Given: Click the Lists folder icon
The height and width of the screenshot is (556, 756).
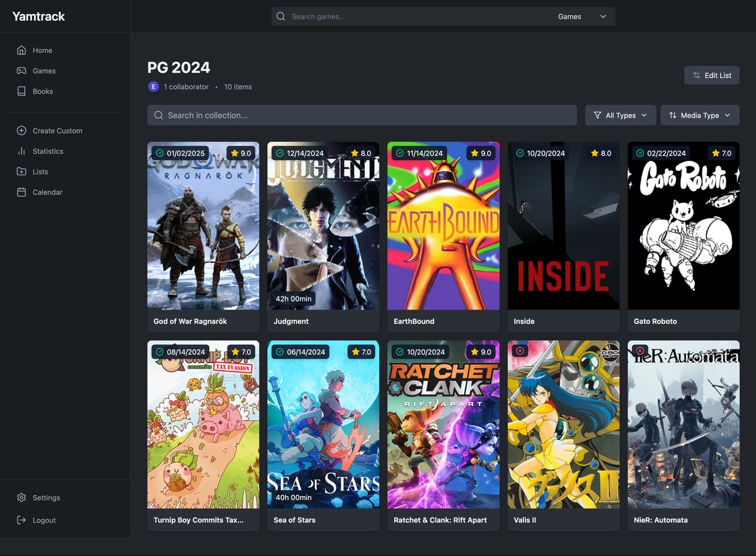Looking at the screenshot, I should (x=21, y=171).
